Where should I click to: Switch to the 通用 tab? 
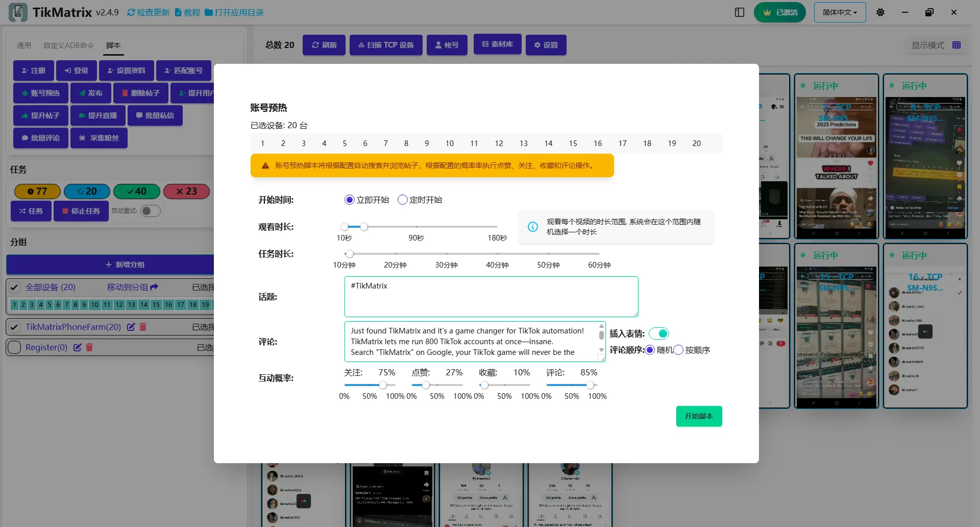(24, 45)
